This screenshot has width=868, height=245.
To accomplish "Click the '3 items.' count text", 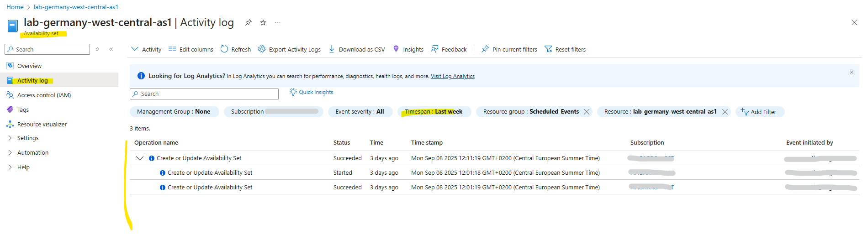I will [140, 129].
